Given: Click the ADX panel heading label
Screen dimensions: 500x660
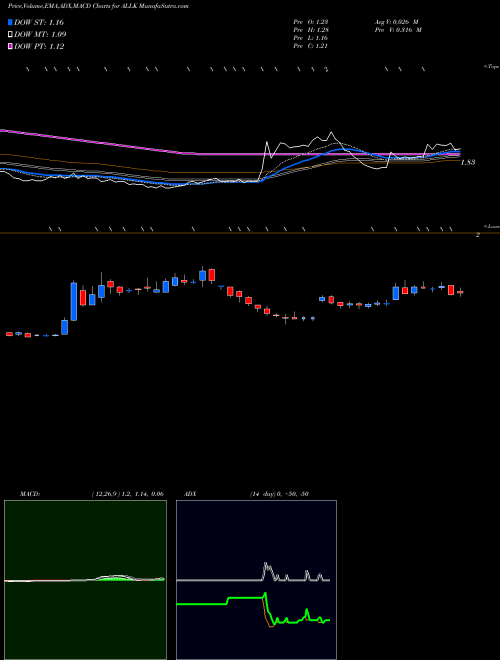Looking at the screenshot, I should point(190,494).
